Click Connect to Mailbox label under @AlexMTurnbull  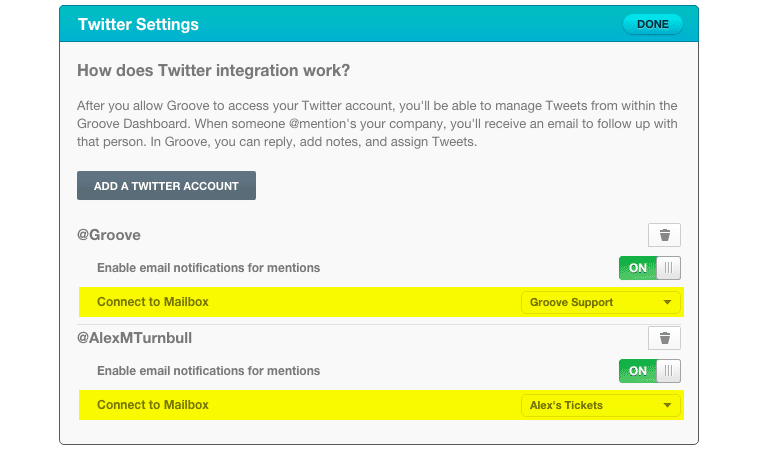(x=153, y=405)
